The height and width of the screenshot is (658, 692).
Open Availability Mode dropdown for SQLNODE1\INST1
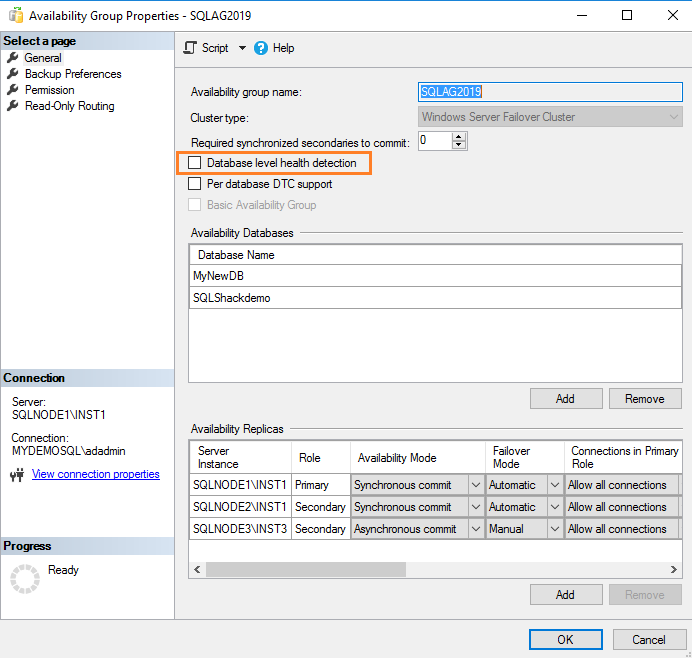pos(475,485)
